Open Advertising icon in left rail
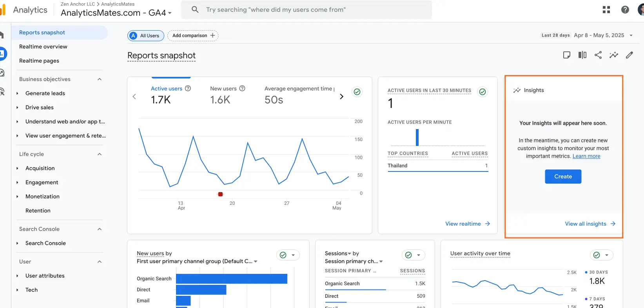Image resolution: width=644 pixels, height=308 pixels. [x=2, y=91]
